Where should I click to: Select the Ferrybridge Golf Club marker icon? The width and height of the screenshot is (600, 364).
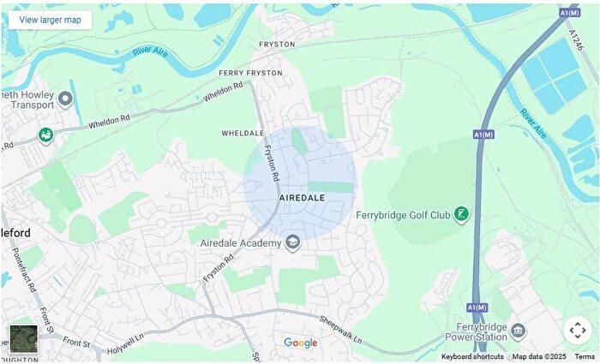point(461,214)
